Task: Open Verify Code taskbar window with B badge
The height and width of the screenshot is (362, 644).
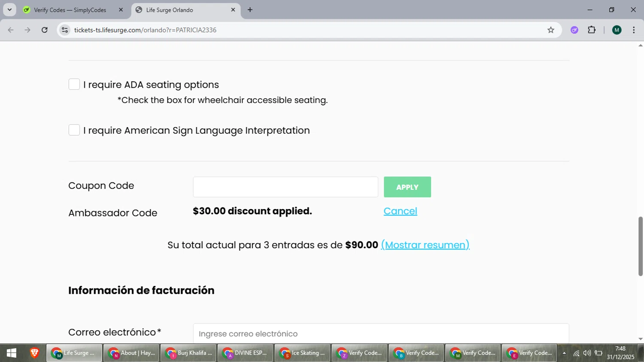Action: (416, 353)
